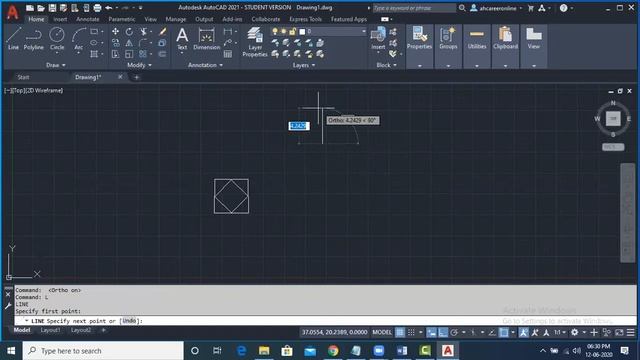This screenshot has width=640, height=360.
Task: Click the Save icon in quick access toolbar
Action: point(52,8)
